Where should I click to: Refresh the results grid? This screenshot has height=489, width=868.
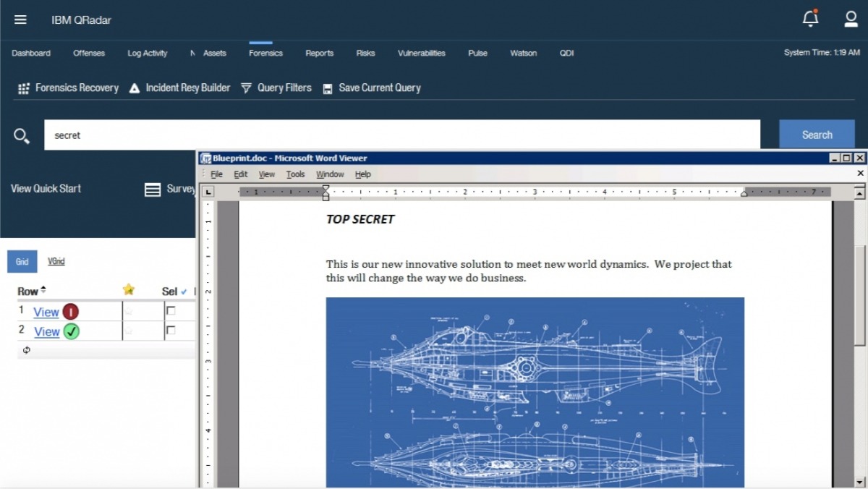(27, 350)
